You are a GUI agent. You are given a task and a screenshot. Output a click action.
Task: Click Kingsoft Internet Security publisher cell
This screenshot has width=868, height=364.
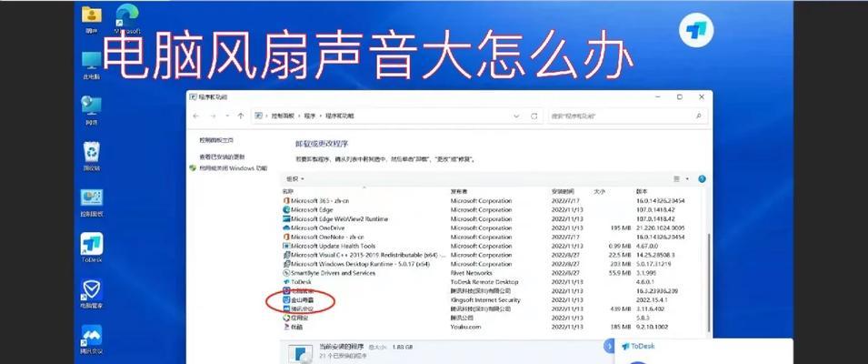click(485, 299)
